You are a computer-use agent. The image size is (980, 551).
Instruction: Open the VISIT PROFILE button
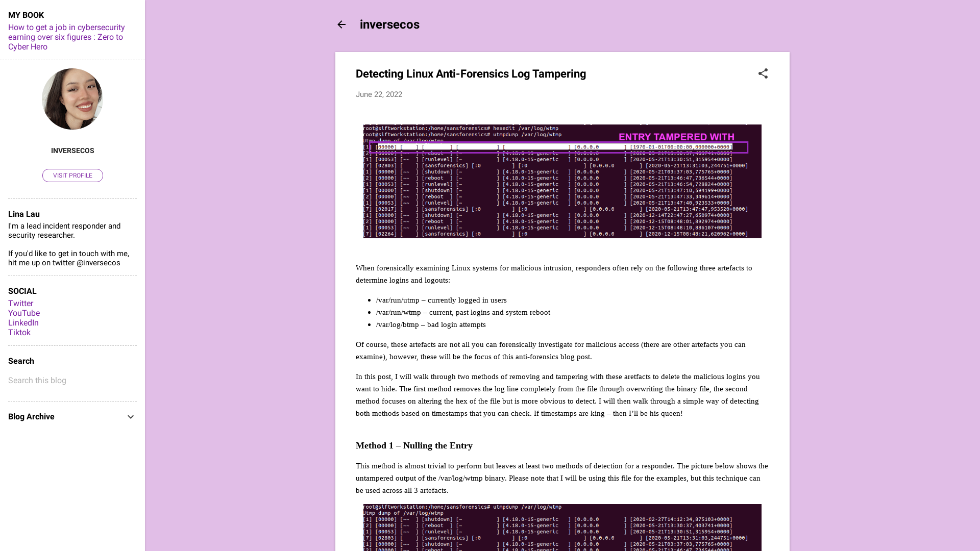(x=72, y=175)
